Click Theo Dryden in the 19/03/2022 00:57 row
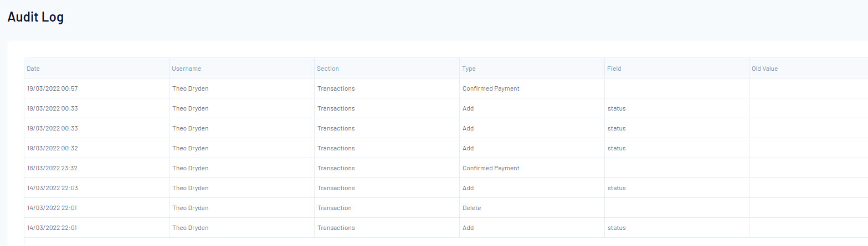 coord(190,88)
